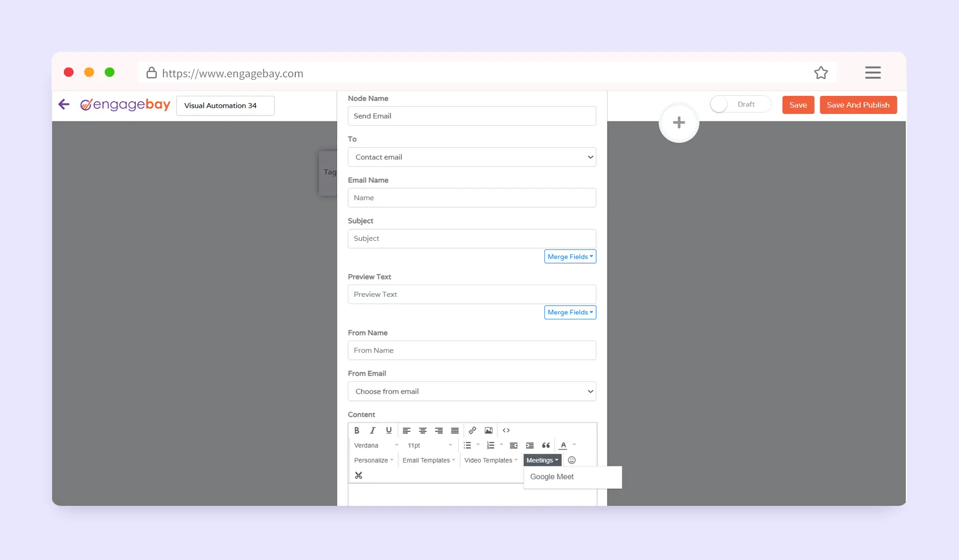Open the To recipient dropdown
The height and width of the screenshot is (560, 959).
point(472,157)
